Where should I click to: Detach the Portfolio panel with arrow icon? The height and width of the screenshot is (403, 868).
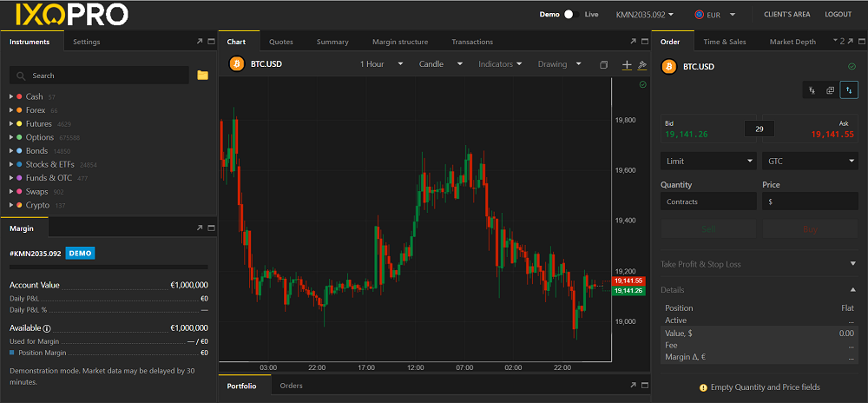point(634,386)
